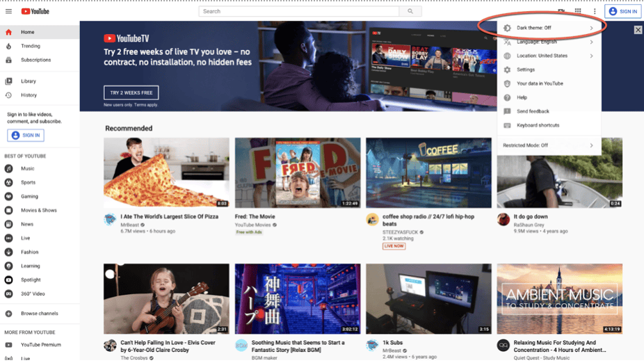The height and width of the screenshot is (363, 644).
Task: Click the Search input field
Action: [299, 12]
